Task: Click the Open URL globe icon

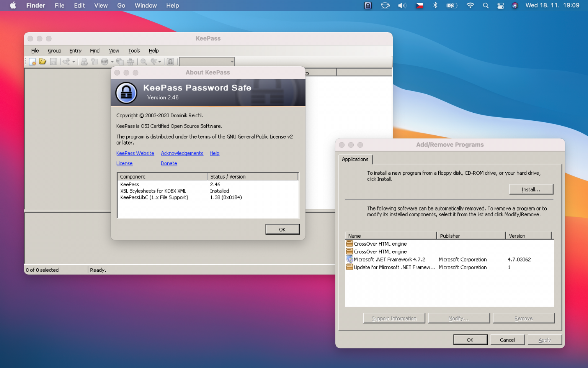Action: click(x=105, y=62)
